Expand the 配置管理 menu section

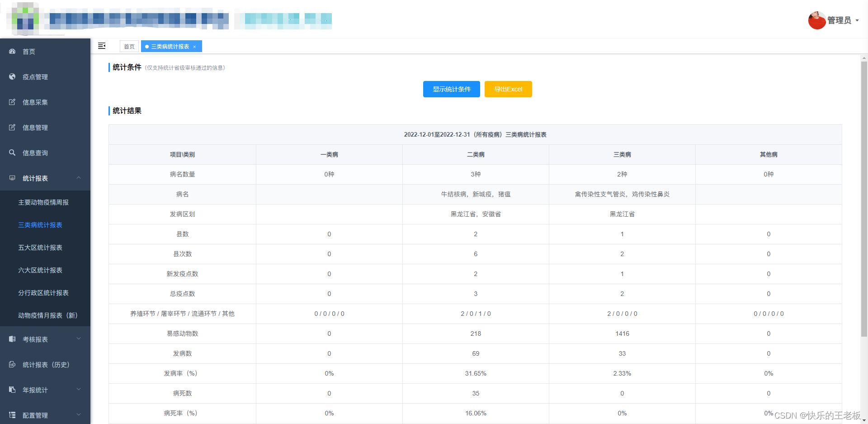[x=78, y=415]
